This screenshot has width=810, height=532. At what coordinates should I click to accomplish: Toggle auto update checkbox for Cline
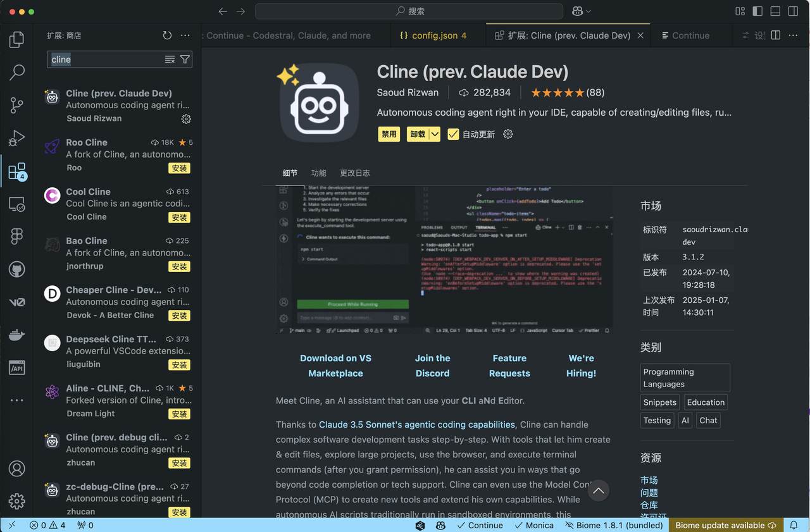pos(453,134)
